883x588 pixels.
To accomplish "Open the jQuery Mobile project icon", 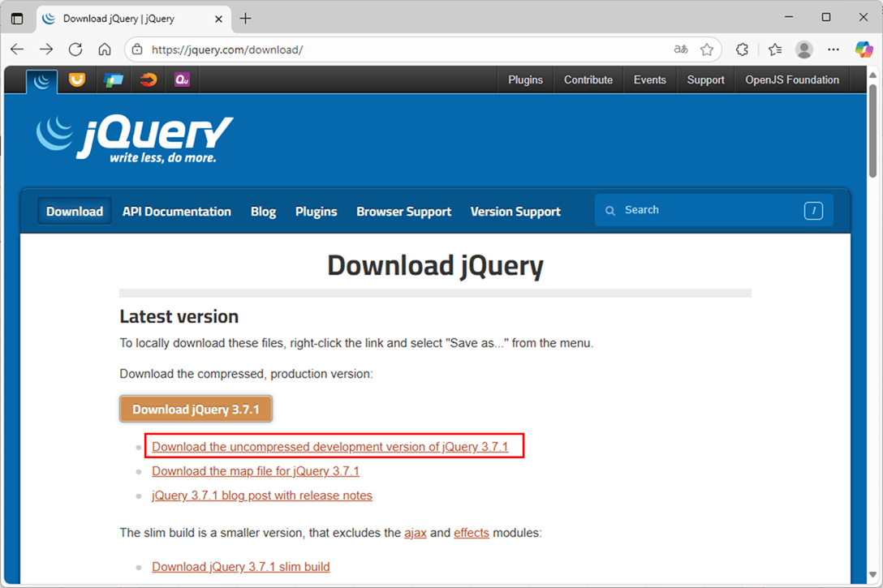I will click(x=113, y=79).
